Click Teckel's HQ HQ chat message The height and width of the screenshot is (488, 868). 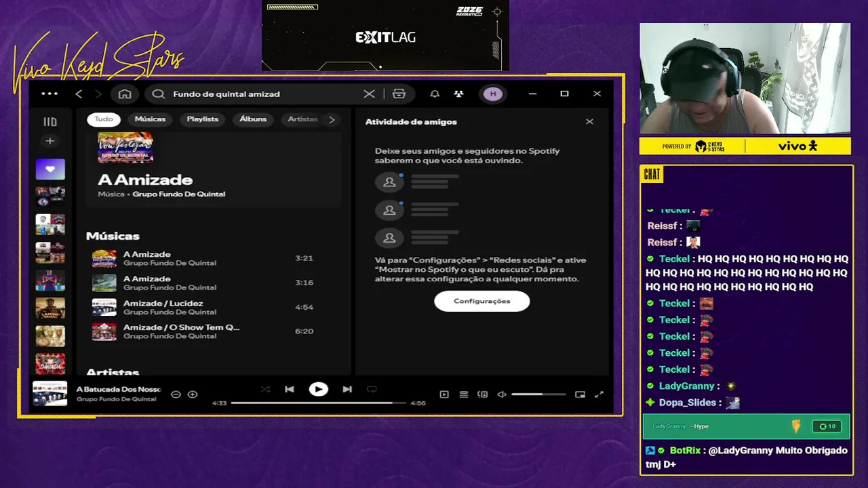point(747,272)
